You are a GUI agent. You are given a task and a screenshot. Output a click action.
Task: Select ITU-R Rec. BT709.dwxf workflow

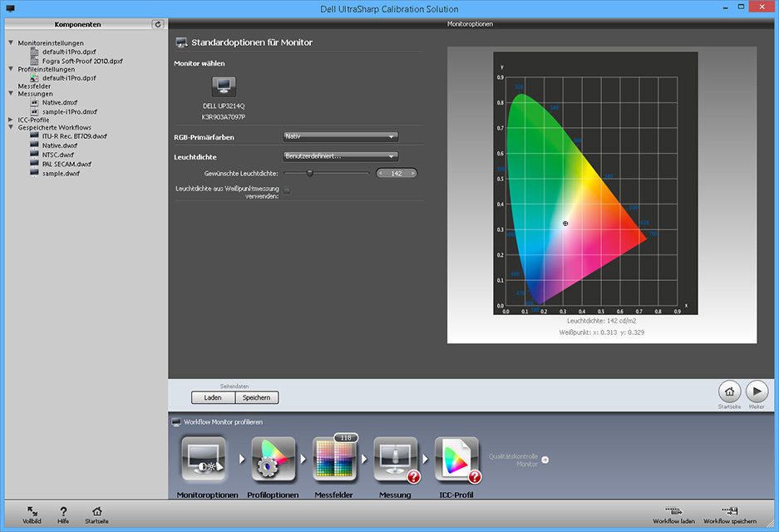click(75, 136)
